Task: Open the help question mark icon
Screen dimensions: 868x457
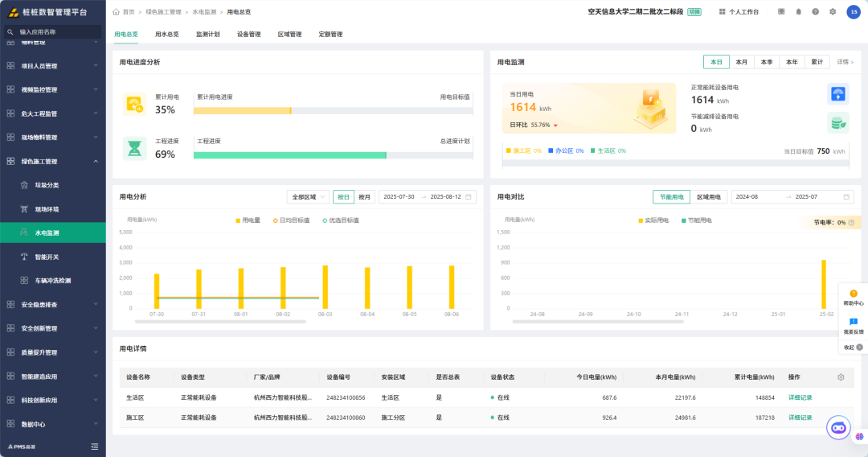Action: (816, 11)
